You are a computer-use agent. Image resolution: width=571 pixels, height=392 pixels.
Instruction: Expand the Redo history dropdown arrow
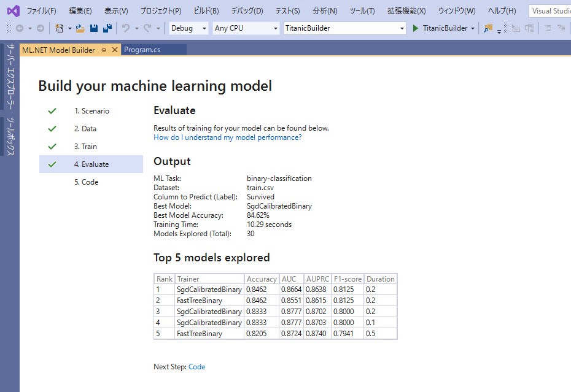click(158, 28)
